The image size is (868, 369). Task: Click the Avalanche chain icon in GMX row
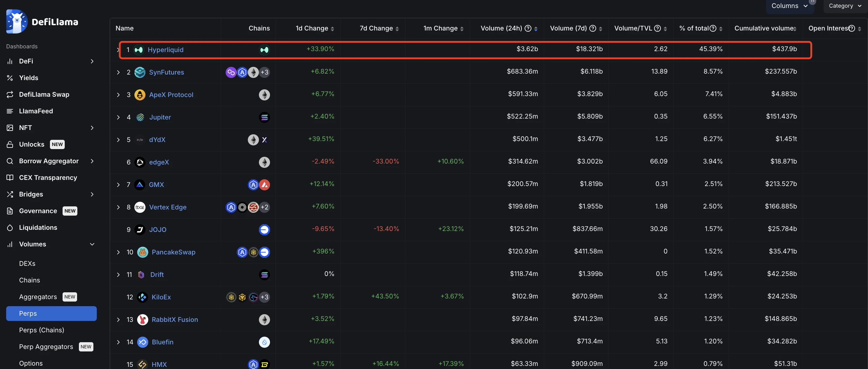264,184
